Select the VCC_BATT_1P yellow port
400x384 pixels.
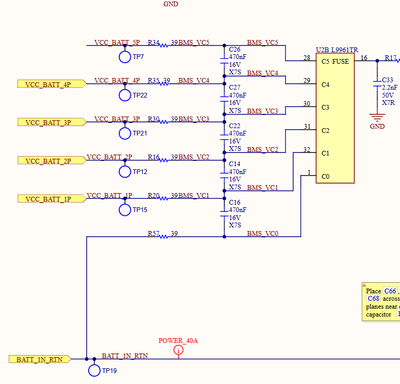point(51,199)
